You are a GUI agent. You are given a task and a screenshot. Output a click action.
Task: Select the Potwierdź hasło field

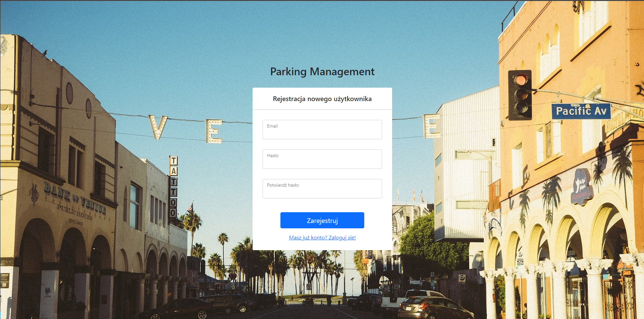[x=322, y=189]
